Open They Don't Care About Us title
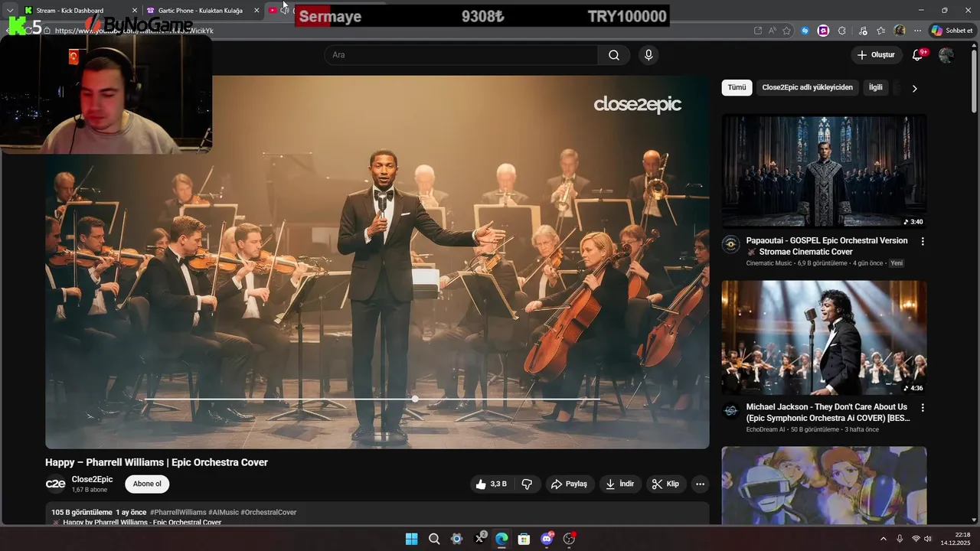Screen dimensions: 980x551 tap(828, 412)
